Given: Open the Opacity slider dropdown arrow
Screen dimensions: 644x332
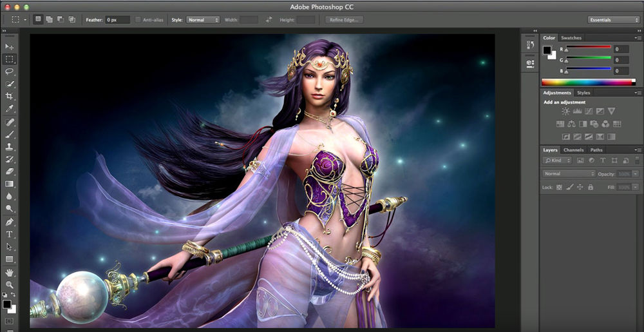Looking at the screenshot, I should coord(636,174).
